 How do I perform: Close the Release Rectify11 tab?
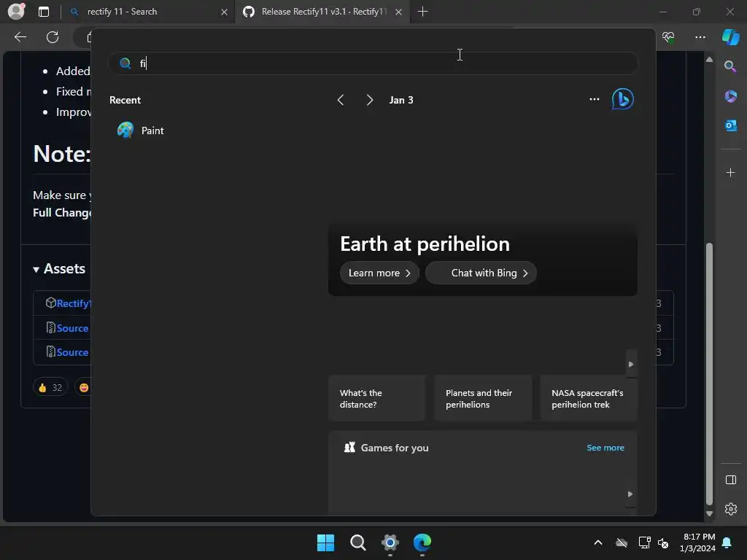(398, 12)
